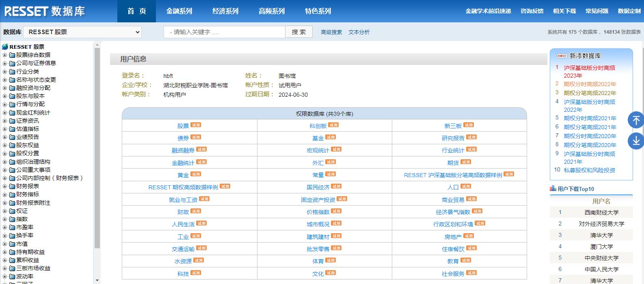Expand the 名称与状态变更 tree node
The height and width of the screenshot is (284, 644).
tap(5, 80)
